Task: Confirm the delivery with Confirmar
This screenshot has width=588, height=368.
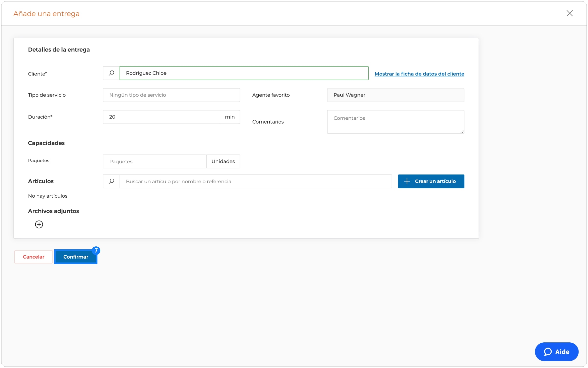Action: pyautogui.click(x=76, y=257)
